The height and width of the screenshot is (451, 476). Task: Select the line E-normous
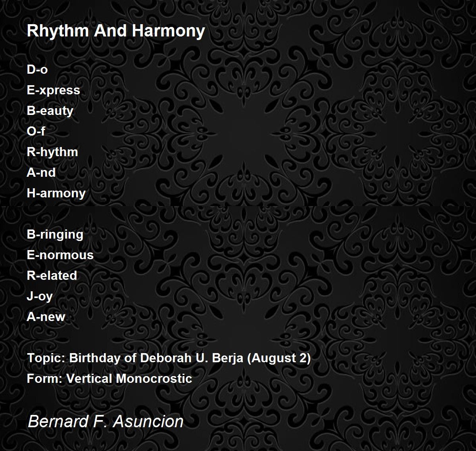(x=60, y=255)
